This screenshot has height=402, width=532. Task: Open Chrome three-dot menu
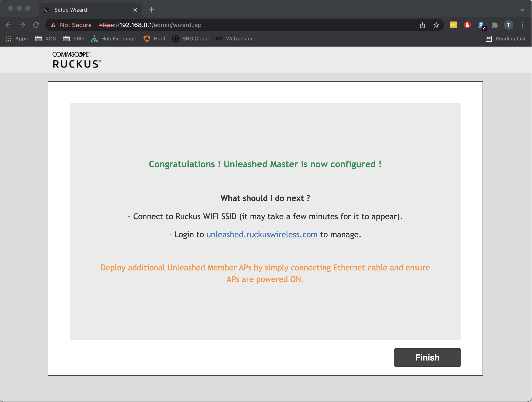(522, 25)
